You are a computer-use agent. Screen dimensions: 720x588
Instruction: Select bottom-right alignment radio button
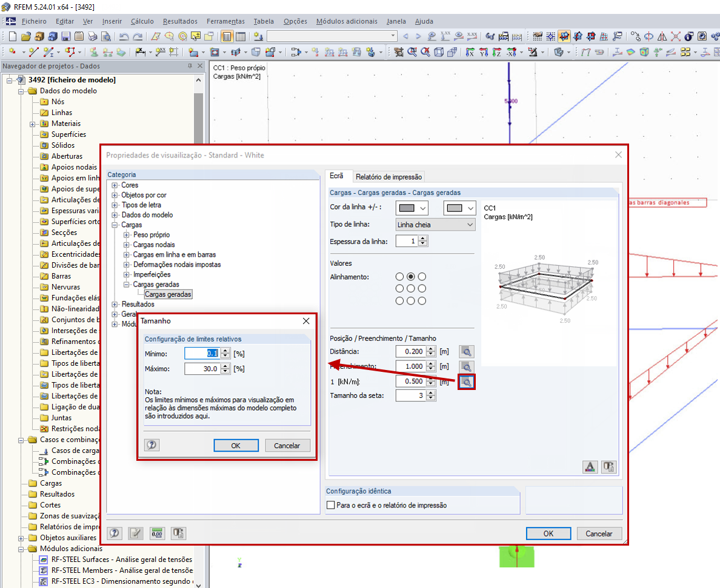[422, 301]
